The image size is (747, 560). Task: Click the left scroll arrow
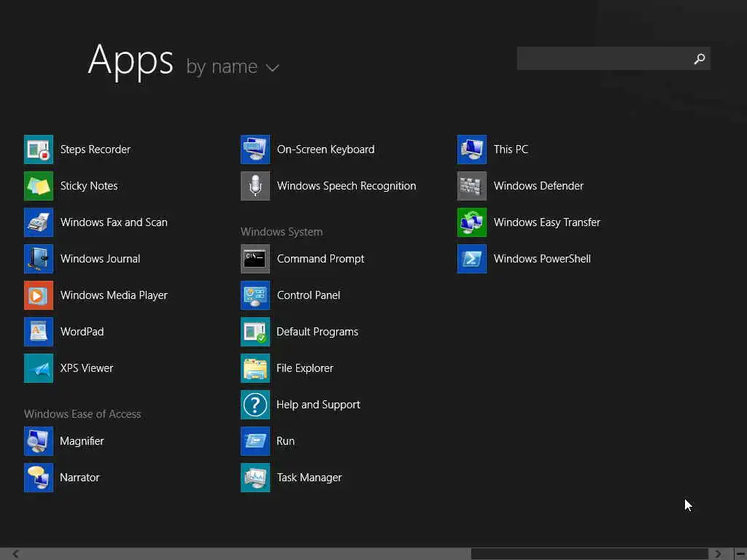click(15, 554)
